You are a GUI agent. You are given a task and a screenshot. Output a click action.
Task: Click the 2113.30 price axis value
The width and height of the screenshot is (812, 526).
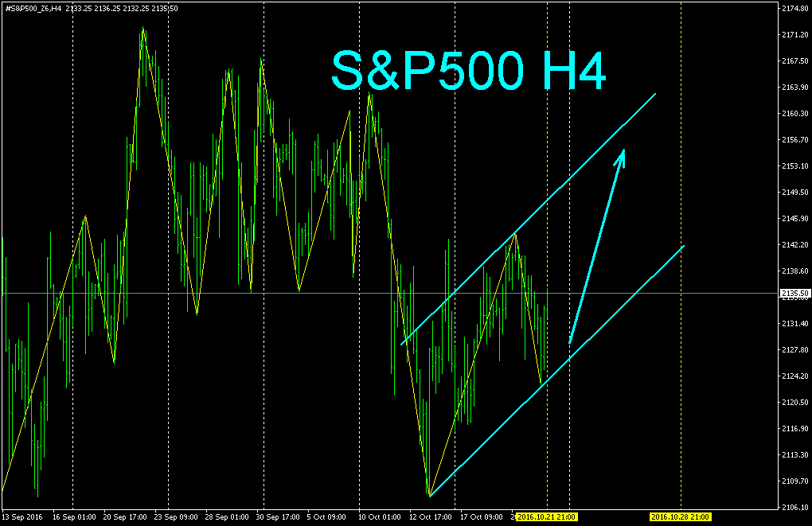point(795,454)
